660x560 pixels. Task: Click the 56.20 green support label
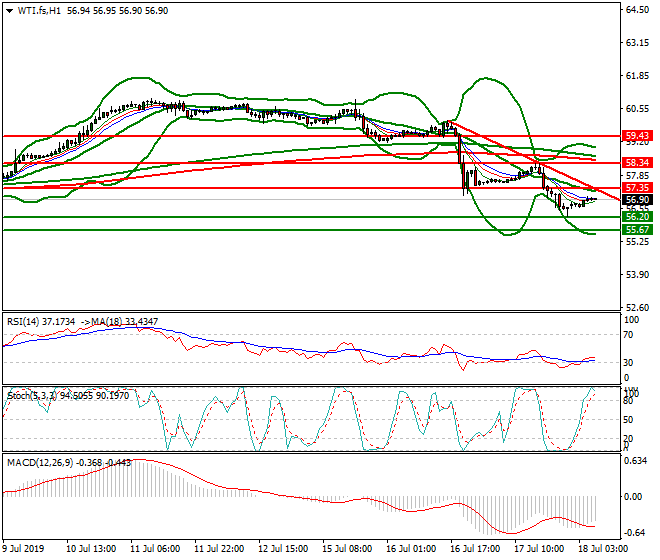[x=637, y=217]
